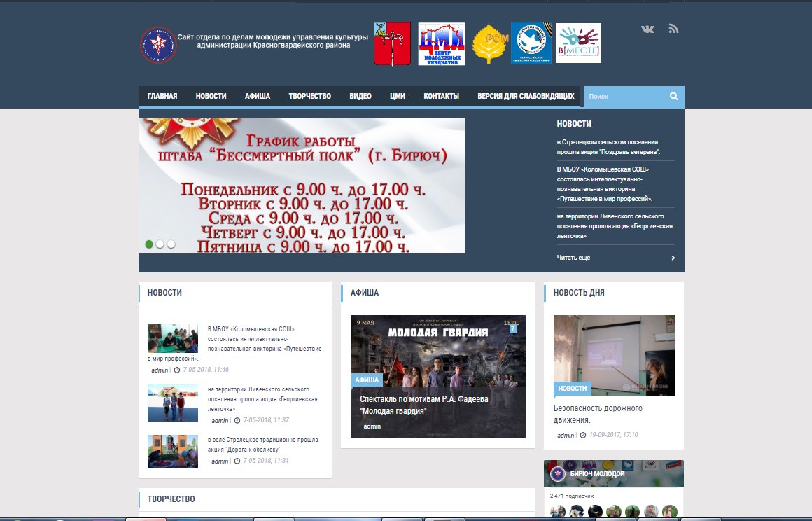Screen dimensions: 812x521
Task: Click the round site logo emblem
Action: click(x=158, y=45)
